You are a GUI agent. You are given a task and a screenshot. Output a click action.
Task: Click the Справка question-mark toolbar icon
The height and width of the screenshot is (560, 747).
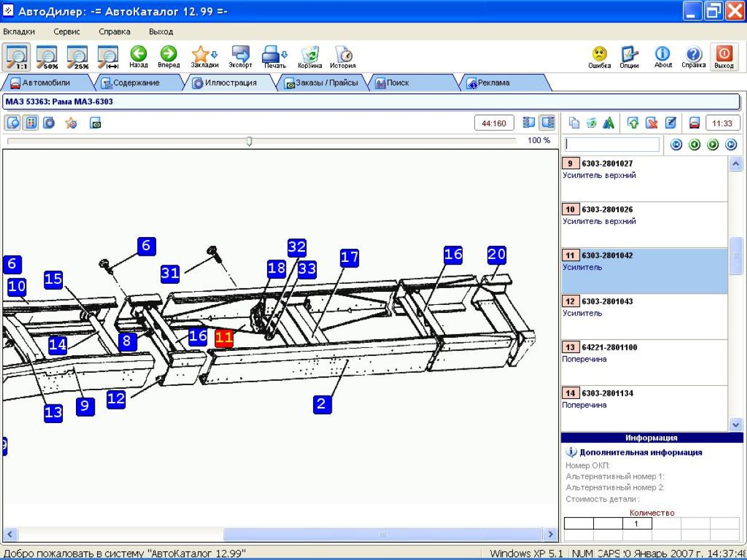pos(693,57)
